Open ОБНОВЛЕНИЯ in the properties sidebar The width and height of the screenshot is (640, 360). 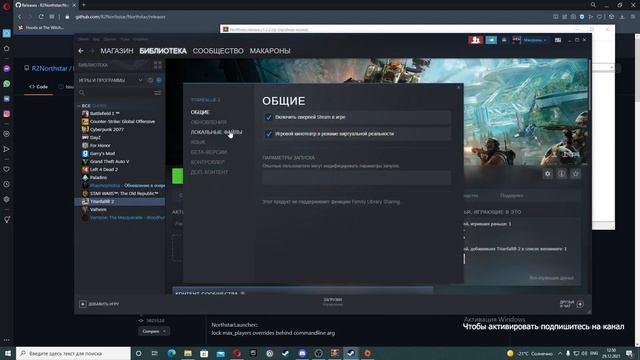[208, 122]
